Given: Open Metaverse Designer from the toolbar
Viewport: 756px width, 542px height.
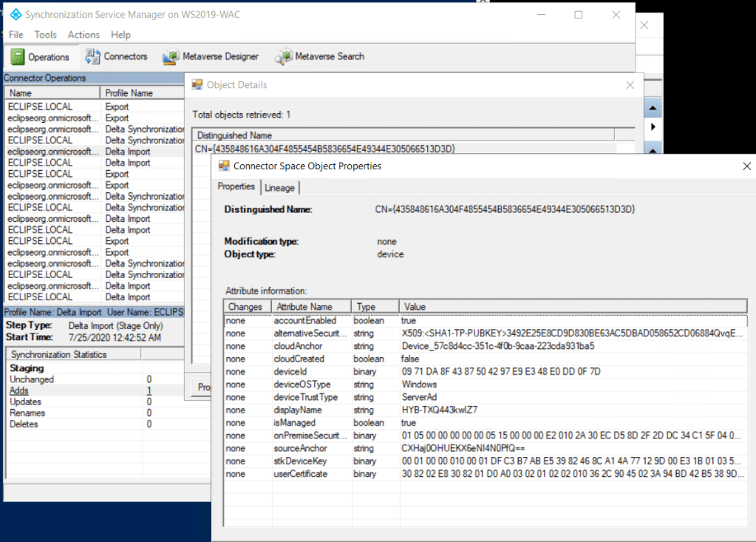Looking at the screenshot, I should click(211, 56).
